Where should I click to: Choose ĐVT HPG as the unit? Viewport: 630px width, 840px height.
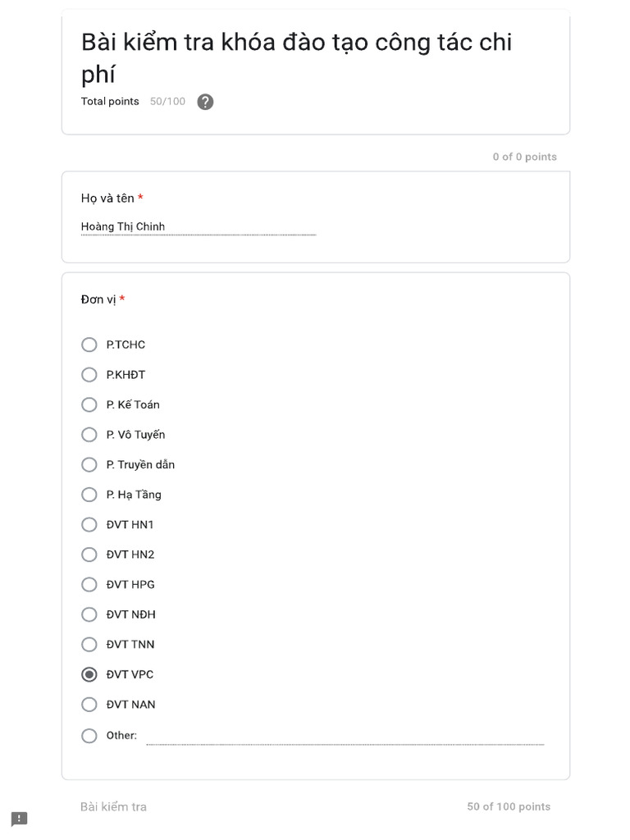[89, 585]
